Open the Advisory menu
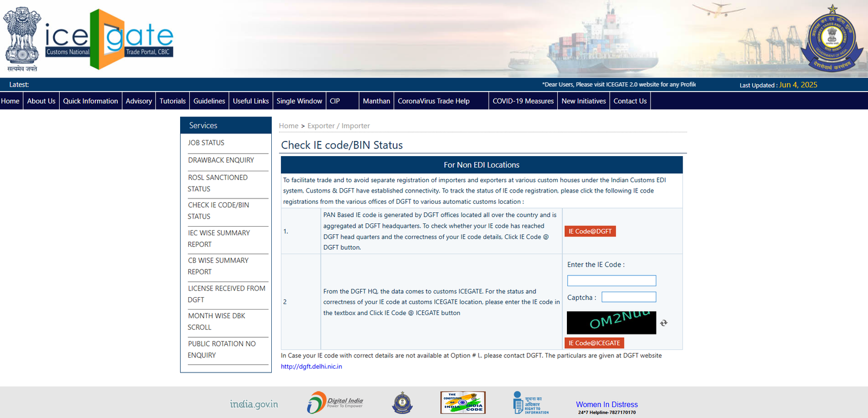Viewport: 868px width, 418px height. [x=139, y=101]
